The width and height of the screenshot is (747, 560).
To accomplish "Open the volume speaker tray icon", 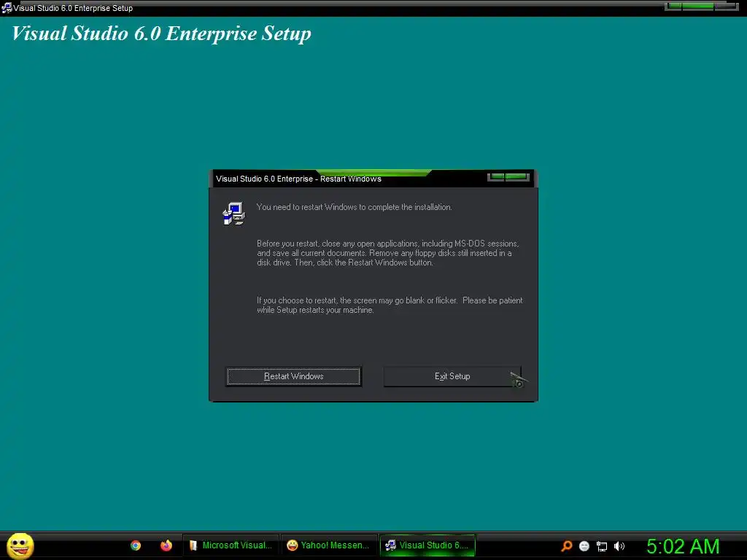I will [x=619, y=546].
